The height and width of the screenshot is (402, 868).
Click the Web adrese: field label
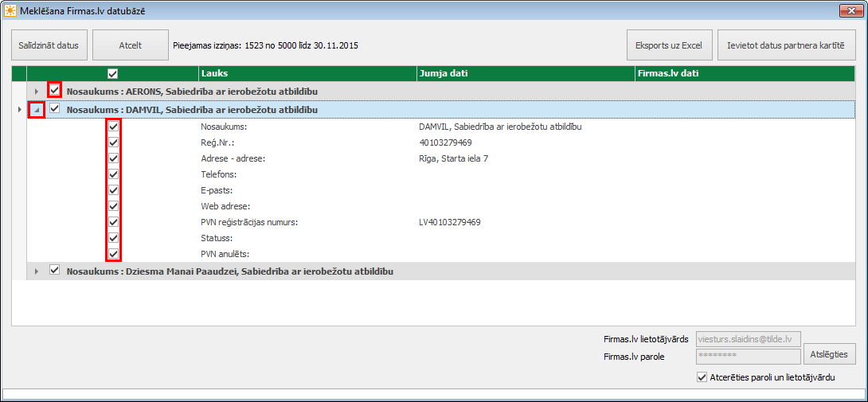point(226,206)
